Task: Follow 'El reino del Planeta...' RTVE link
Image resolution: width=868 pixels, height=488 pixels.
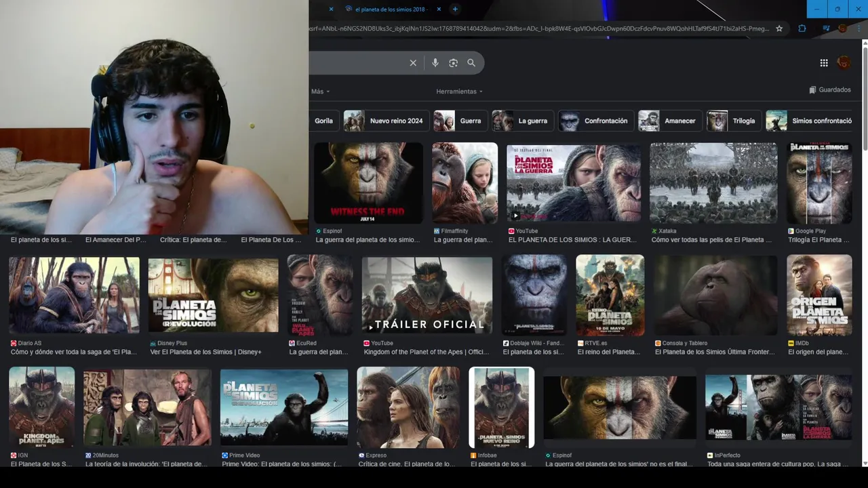Action: pyautogui.click(x=608, y=352)
